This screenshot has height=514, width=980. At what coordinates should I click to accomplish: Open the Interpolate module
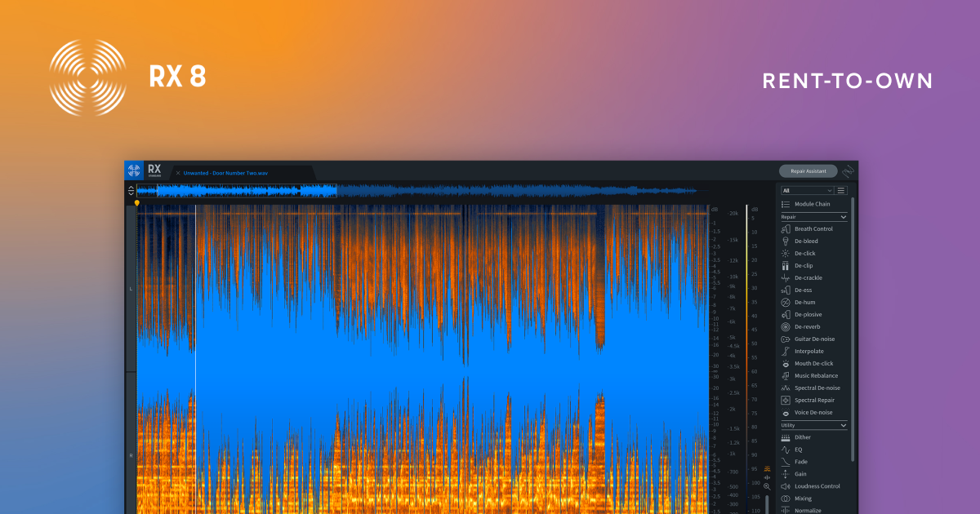802,352
